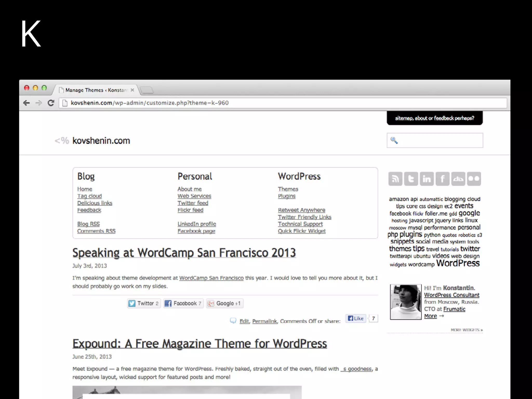Open a new browser tab
Image resolution: width=532 pixels, height=399 pixels.
coord(147,90)
